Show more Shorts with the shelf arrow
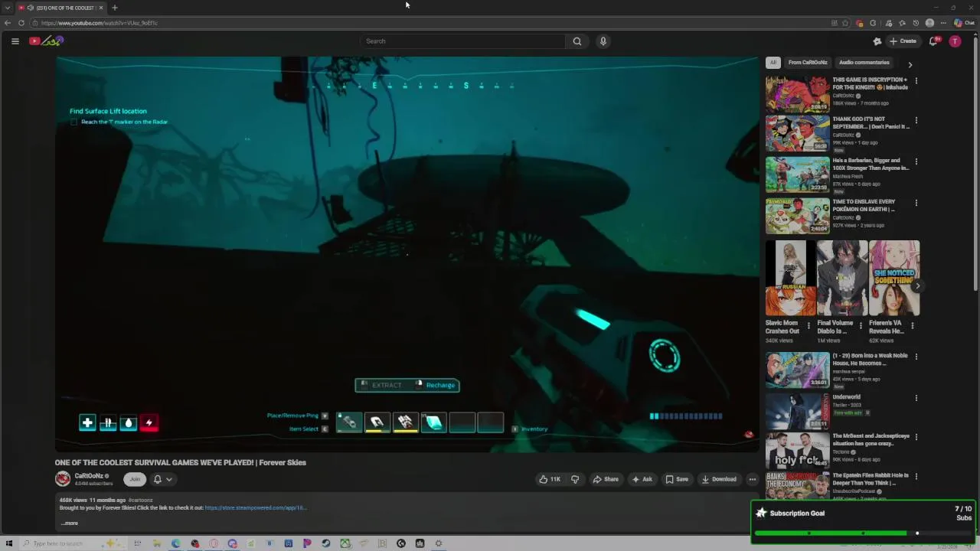The image size is (980, 551). click(917, 286)
